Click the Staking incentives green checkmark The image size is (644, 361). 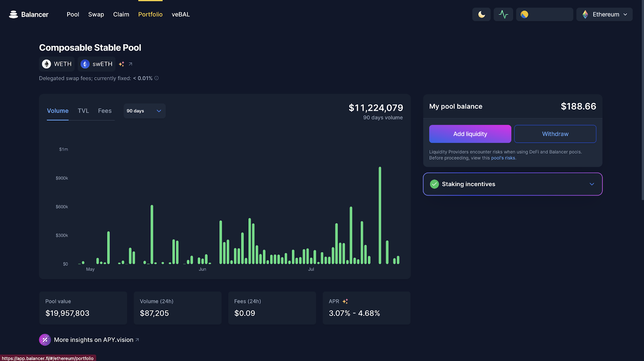[434, 184]
